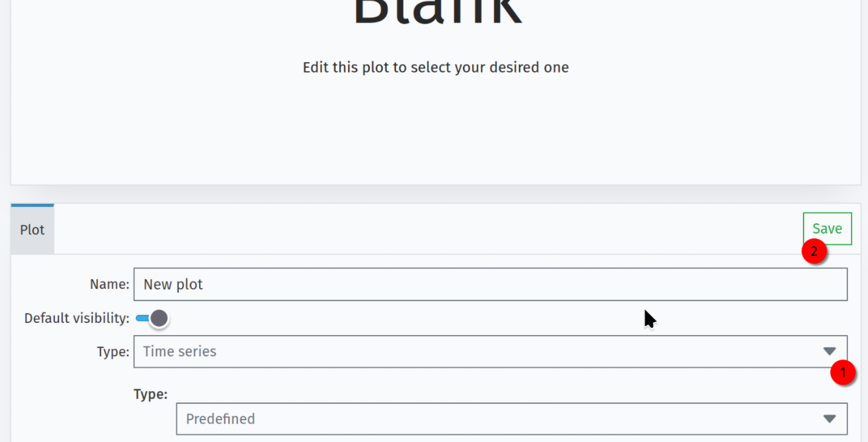Click the blue slider track of visibility switch
The width and height of the screenshot is (868, 442).
[142, 318]
